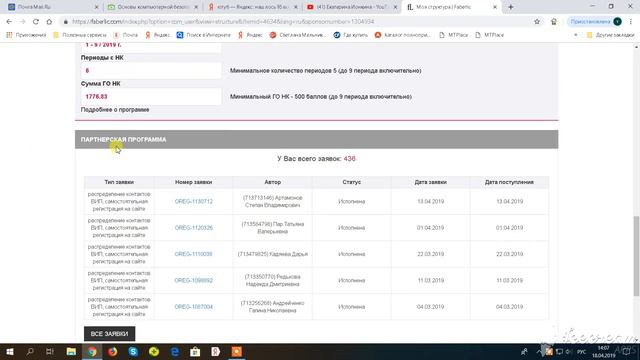Open Microsoft Store from taskbar
The height and width of the screenshot is (360, 640).
pyautogui.click(x=195, y=351)
